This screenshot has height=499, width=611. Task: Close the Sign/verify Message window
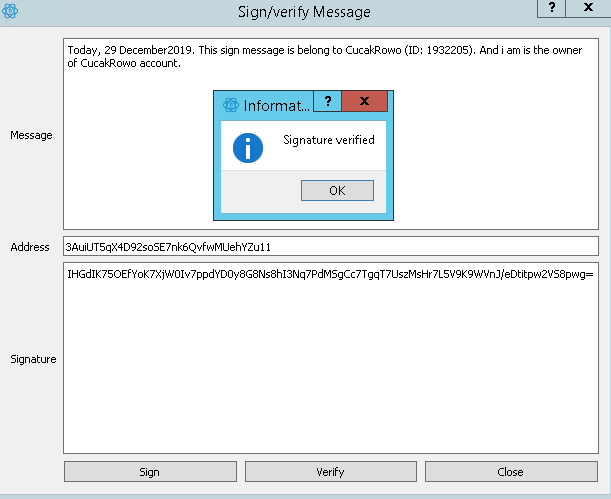pos(588,8)
